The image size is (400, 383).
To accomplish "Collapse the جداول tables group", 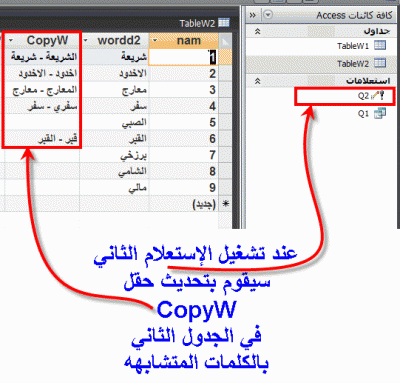I will (x=257, y=31).
